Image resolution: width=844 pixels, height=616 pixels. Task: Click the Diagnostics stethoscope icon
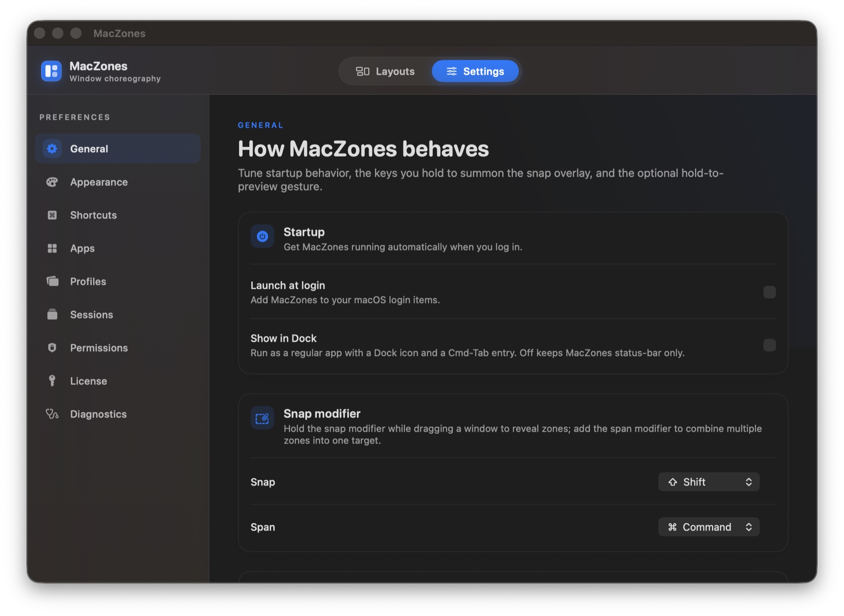click(52, 414)
